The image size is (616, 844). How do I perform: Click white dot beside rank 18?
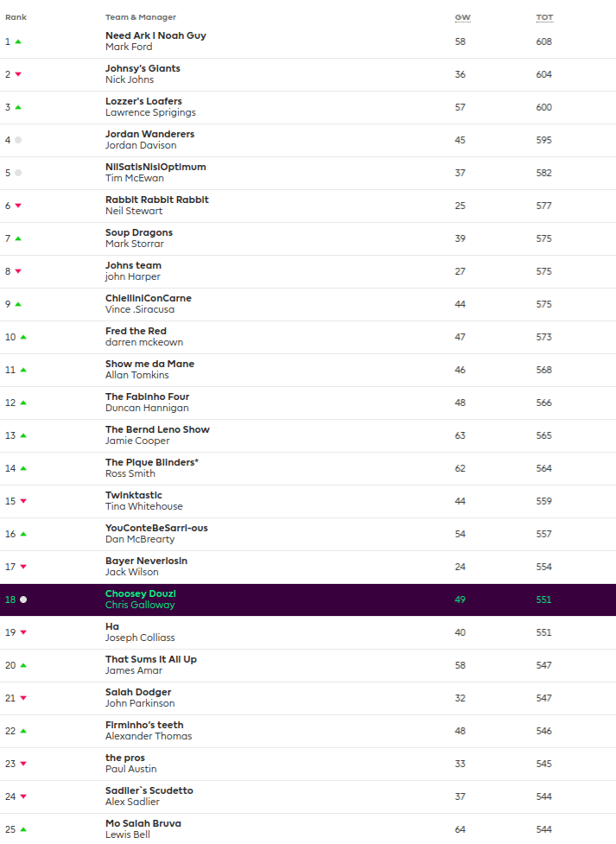[x=23, y=600]
